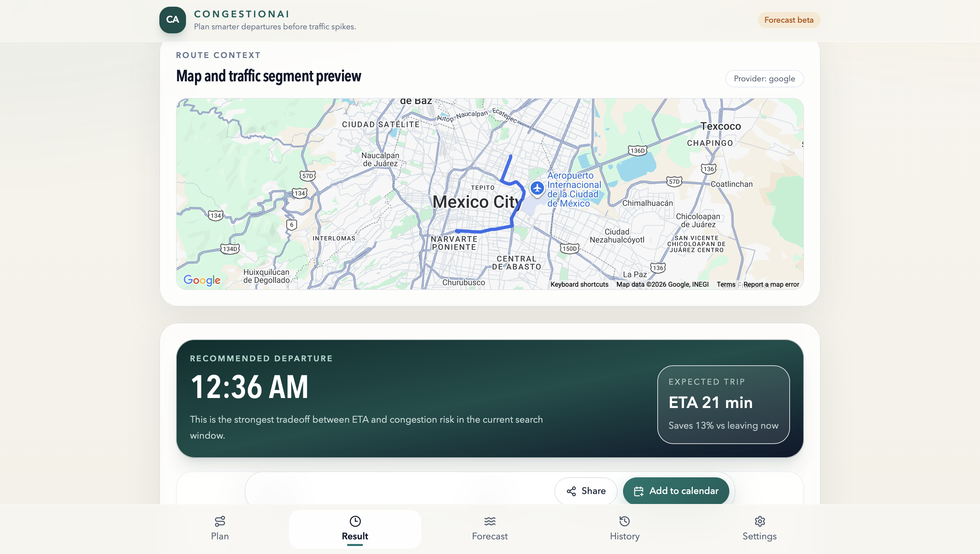980x554 pixels.
Task: Click the 150D highway shield
Action: pyautogui.click(x=570, y=248)
